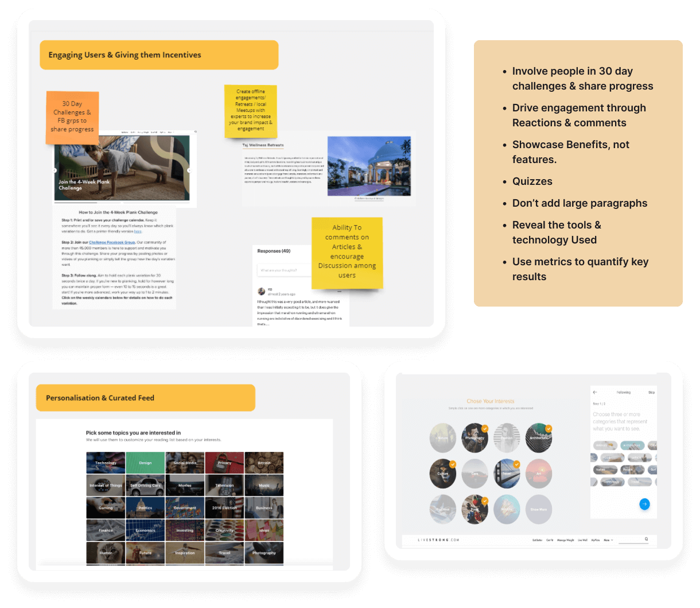The width and height of the screenshot is (700, 608).
Task: Click the back arrow beside Following
Action: click(595, 392)
